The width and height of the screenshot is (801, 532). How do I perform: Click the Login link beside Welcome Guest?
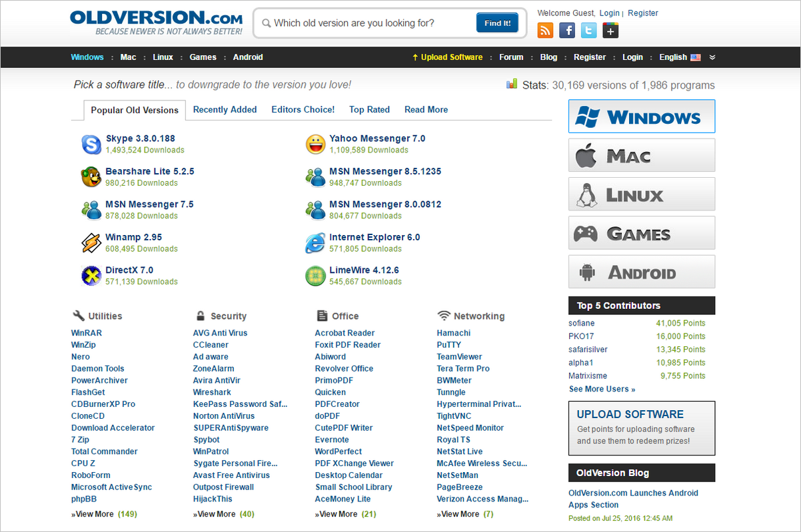coord(610,13)
